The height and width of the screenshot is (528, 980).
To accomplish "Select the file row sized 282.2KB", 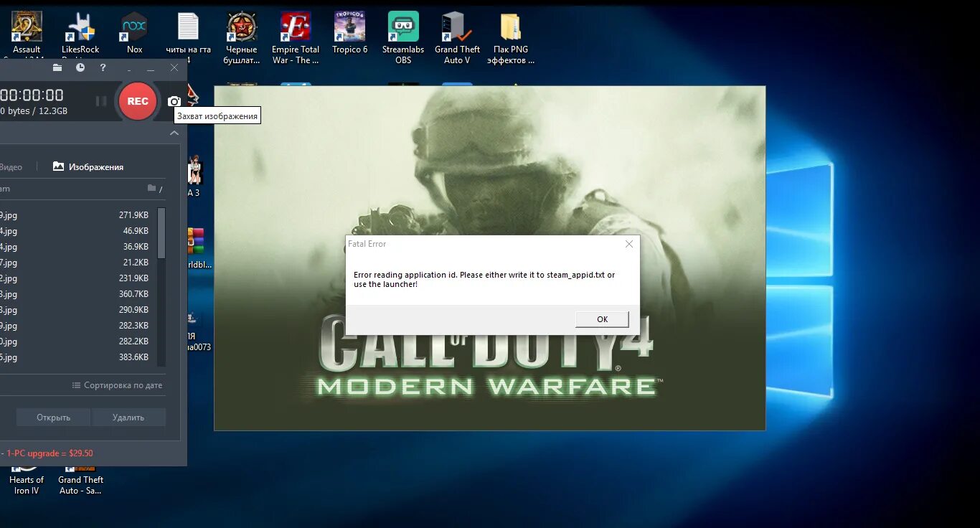I will [x=78, y=341].
